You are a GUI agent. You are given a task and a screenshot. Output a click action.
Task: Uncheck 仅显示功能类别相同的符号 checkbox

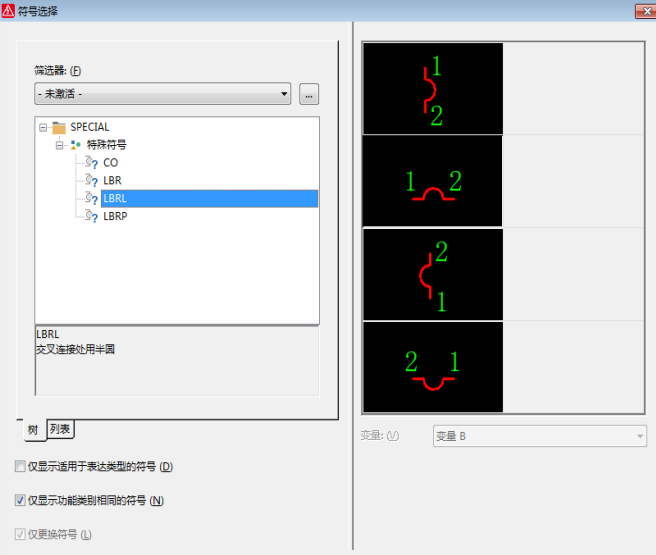point(20,500)
